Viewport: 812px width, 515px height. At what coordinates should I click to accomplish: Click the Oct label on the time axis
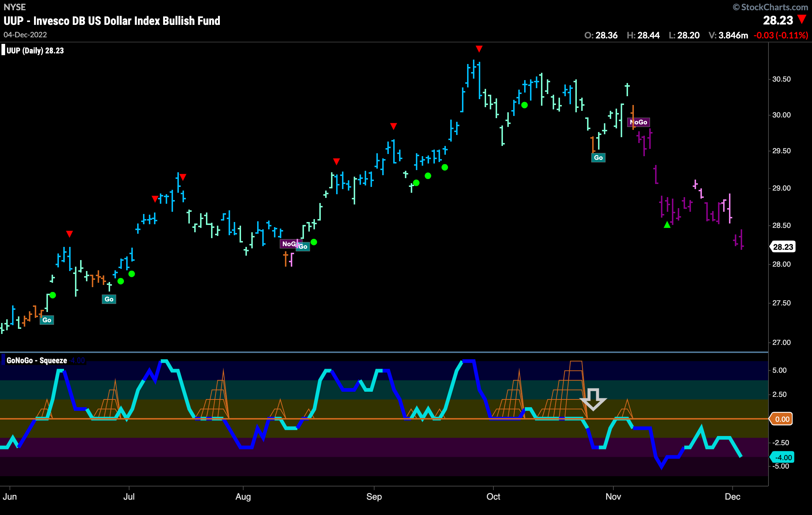point(493,497)
